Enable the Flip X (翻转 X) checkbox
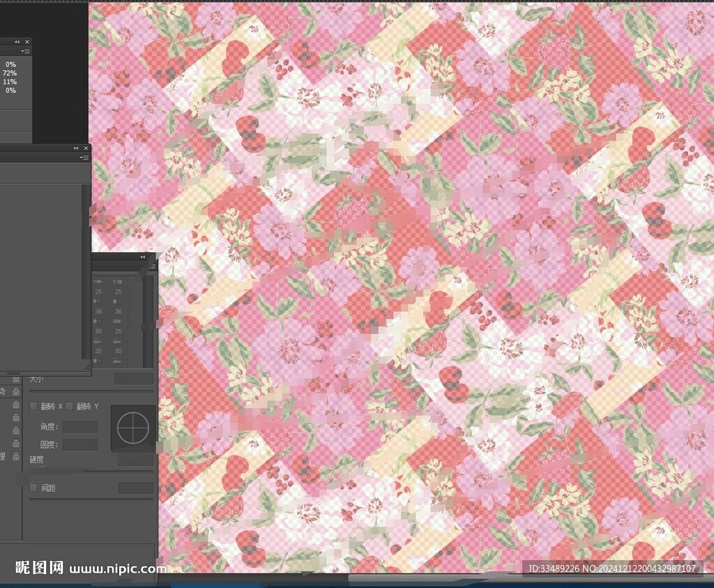This screenshot has height=588, width=714. pyautogui.click(x=33, y=406)
